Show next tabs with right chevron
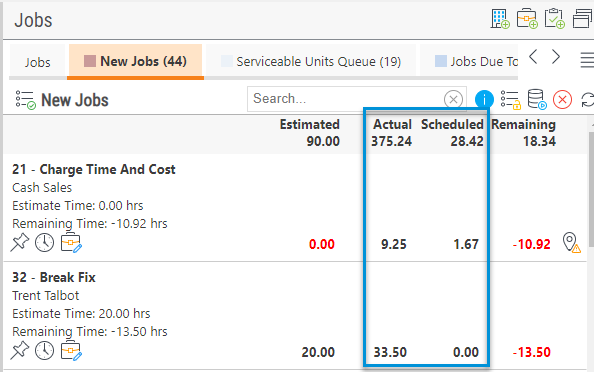594x372 pixels. (x=556, y=57)
